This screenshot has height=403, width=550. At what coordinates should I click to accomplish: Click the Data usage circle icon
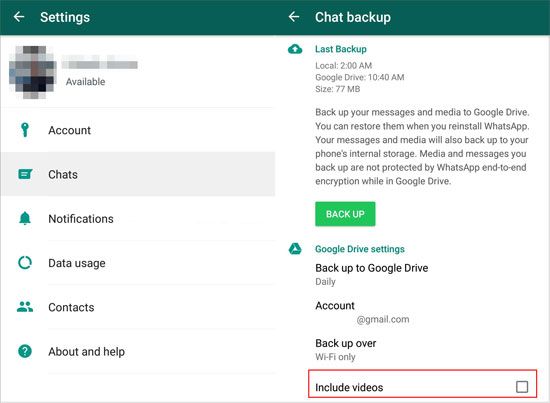(25, 263)
